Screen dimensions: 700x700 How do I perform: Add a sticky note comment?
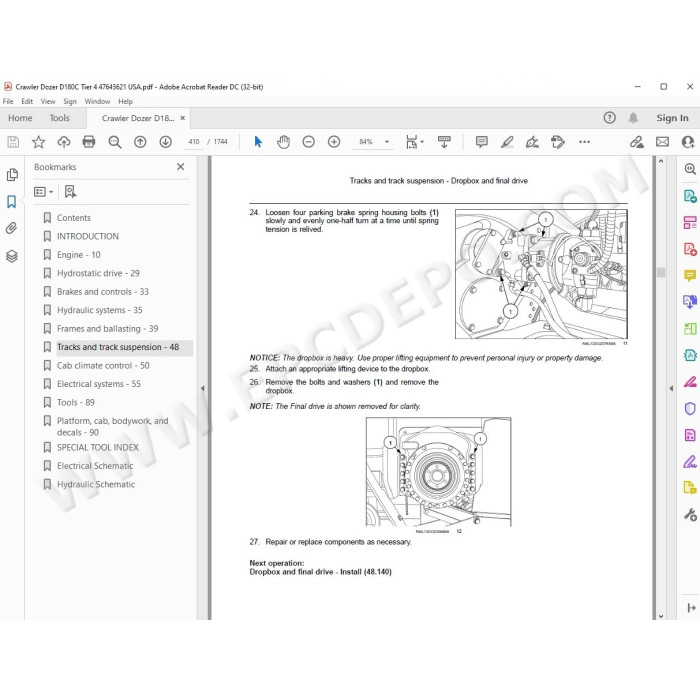[481, 142]
